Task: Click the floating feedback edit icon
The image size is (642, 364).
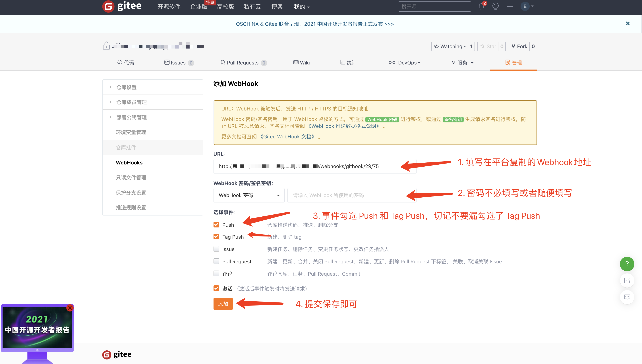Action: pos(627,281)
